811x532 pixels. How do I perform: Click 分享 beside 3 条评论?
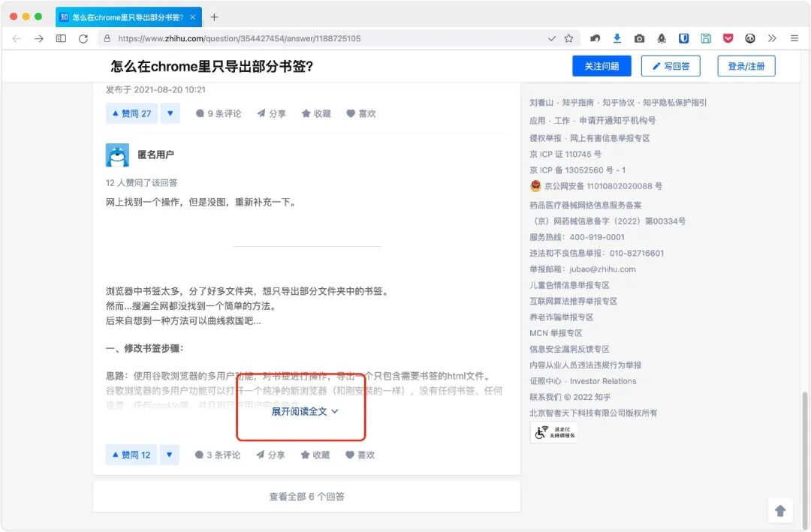[270, 455]
